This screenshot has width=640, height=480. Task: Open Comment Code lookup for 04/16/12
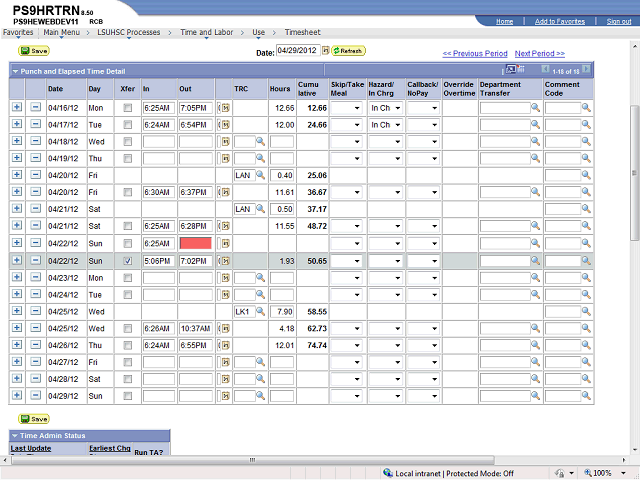(x=586, y=107)
